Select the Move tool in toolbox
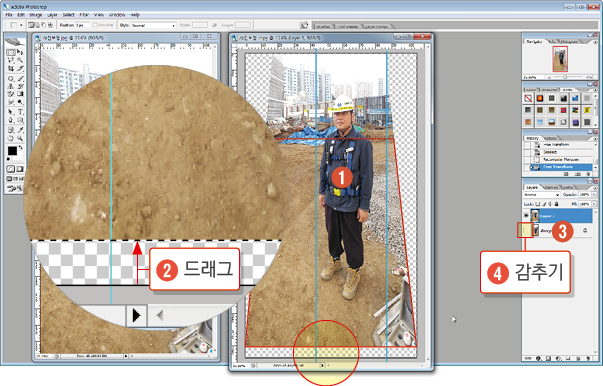The height and width of the screenshot is (386, 603). point(20,52)
